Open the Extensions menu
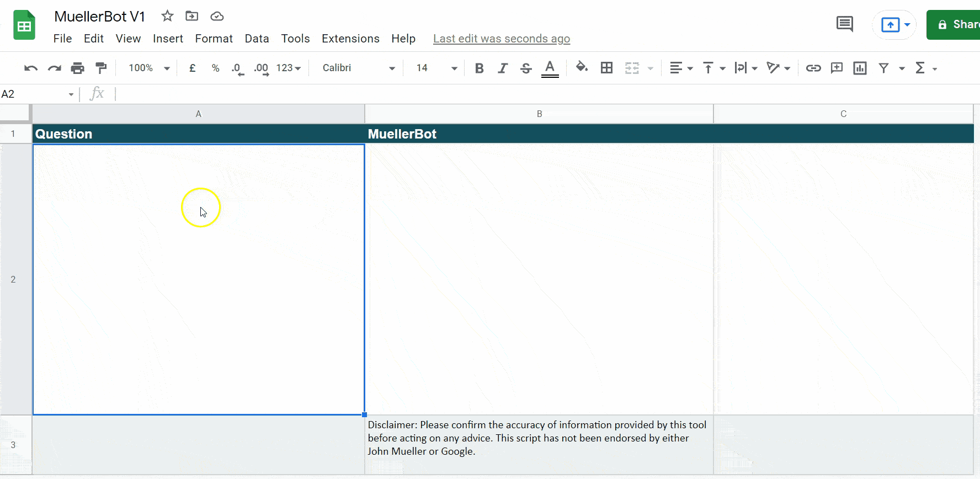980x479 pixels. 350,39
